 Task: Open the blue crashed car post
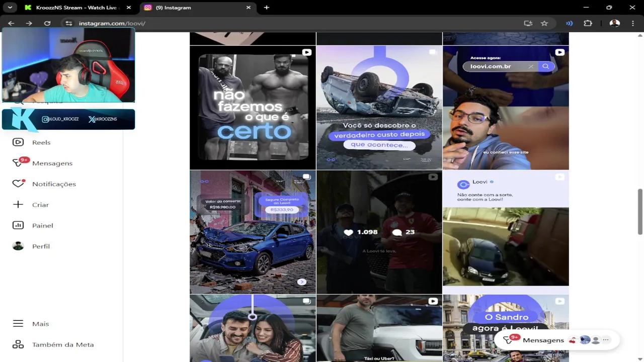(x=253, y=232)
